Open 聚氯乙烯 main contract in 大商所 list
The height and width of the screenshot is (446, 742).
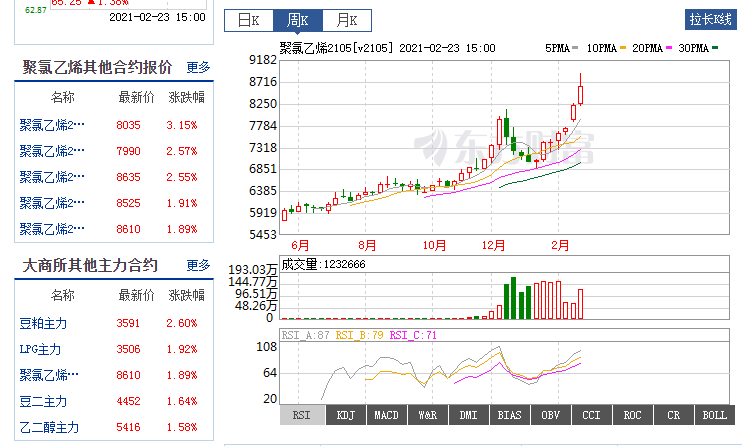49,375
